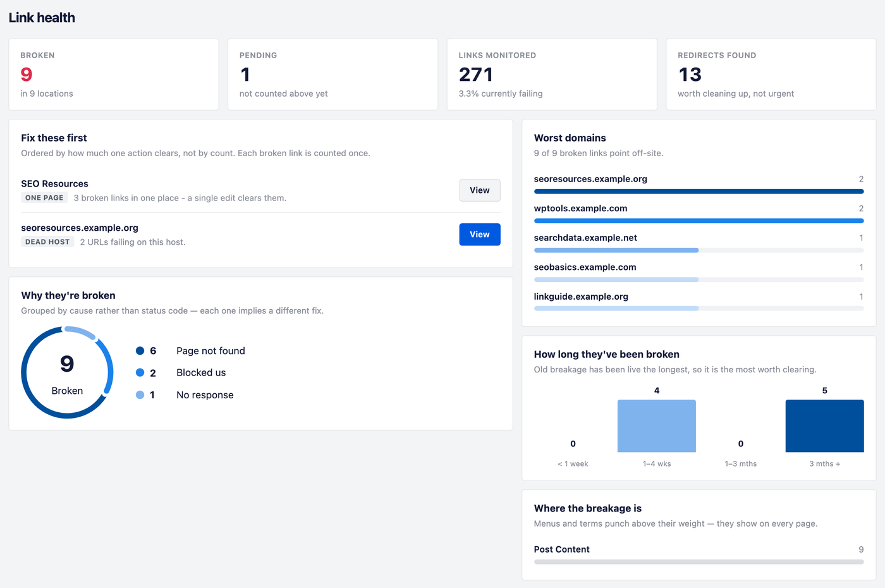Screen dimensions: 885x588
Task: Click the donut chart center showing 9 Broken
Action: [x=67, y=372]
